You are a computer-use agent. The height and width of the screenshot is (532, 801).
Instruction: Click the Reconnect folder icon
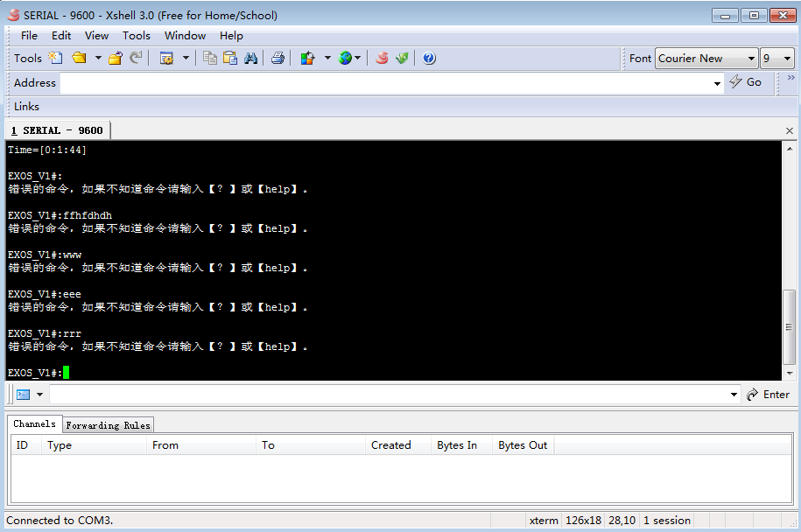116,59
